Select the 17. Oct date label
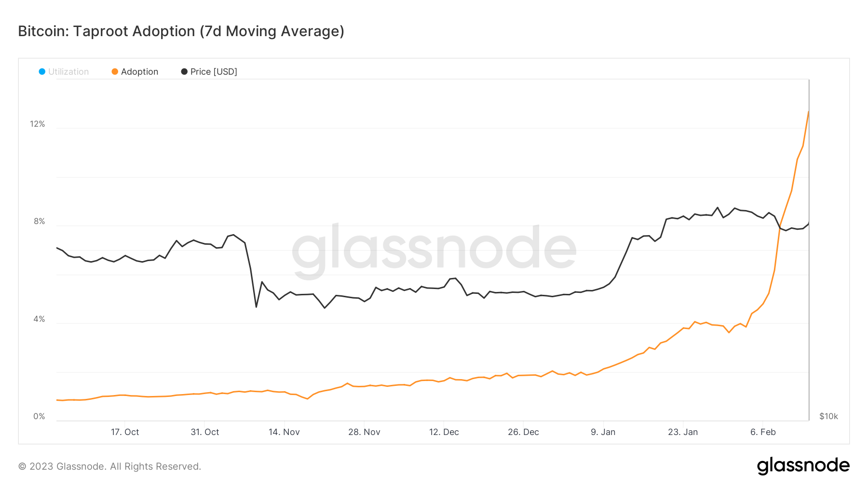This screenshot has height=488, width=868. tap(125, 432)
